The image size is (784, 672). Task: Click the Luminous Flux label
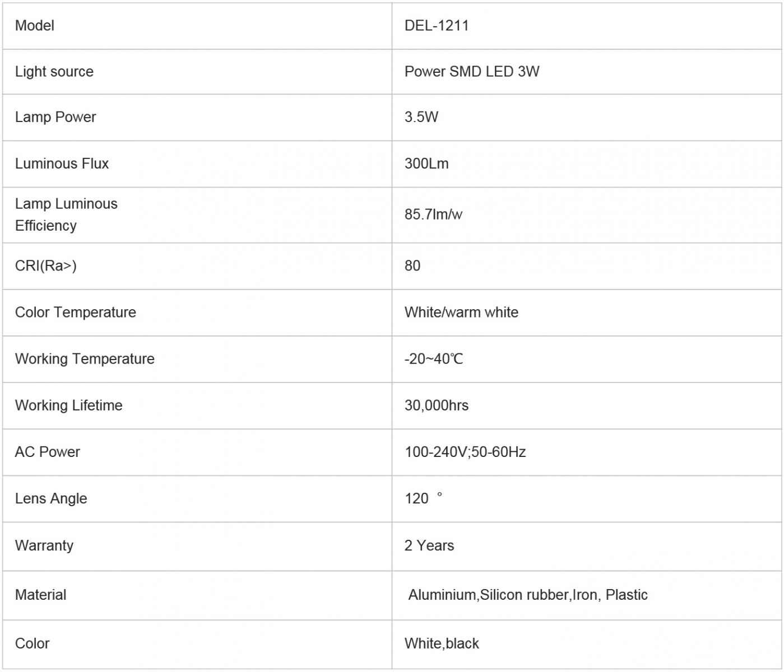tap(62, 164)
